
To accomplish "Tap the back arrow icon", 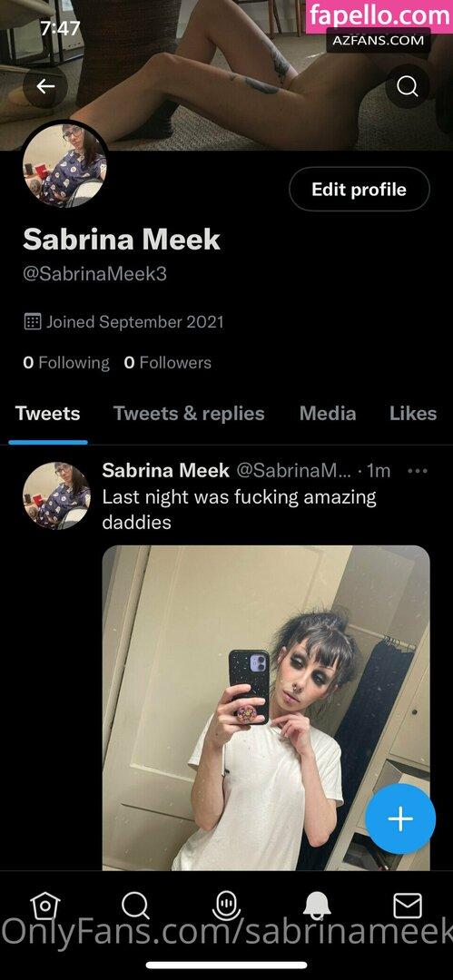I will pos(45,86).
